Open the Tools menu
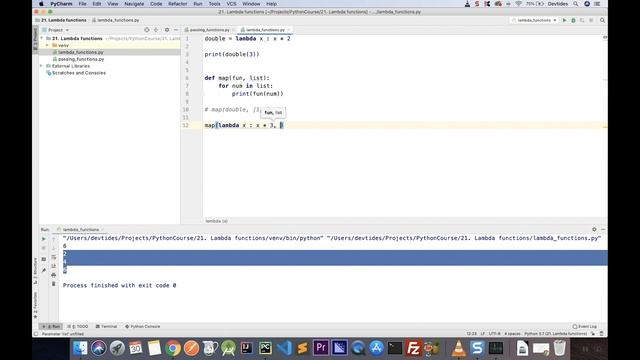This screenshot has width=640, height=360. tap(214, 4)
